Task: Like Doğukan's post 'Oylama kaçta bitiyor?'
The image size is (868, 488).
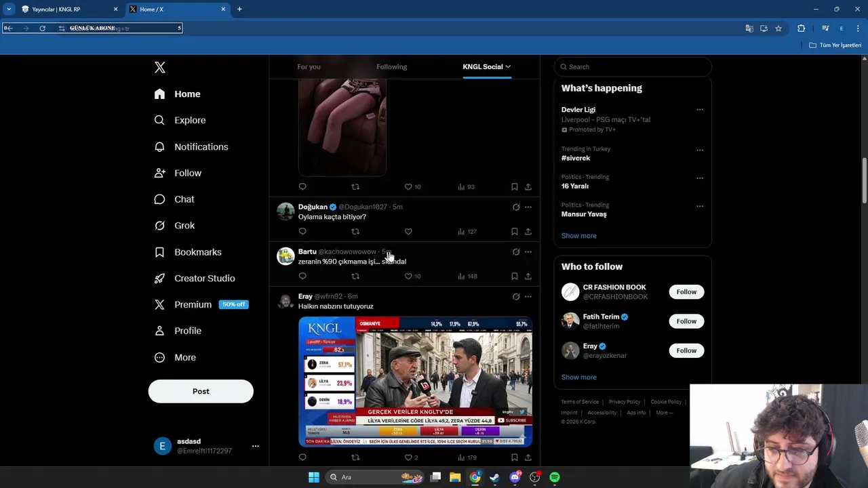Action: click(408, 232)
